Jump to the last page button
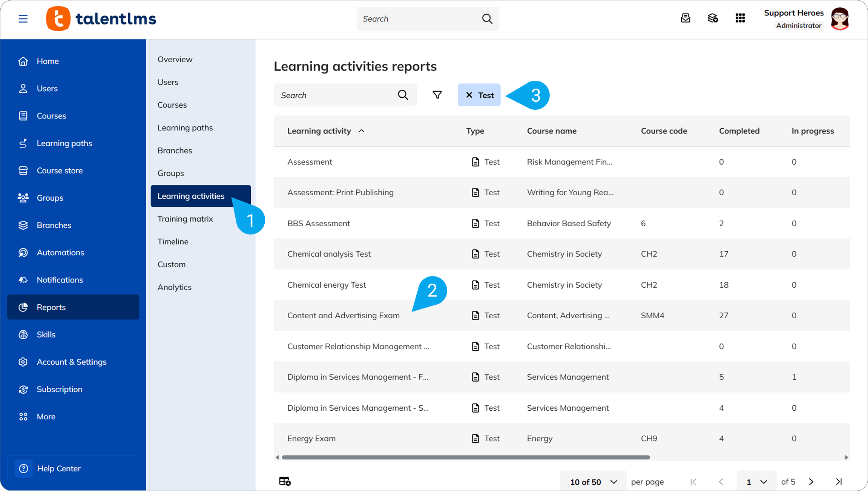The image size is (868, 491). pyautogui.click(x=839, y=482)
